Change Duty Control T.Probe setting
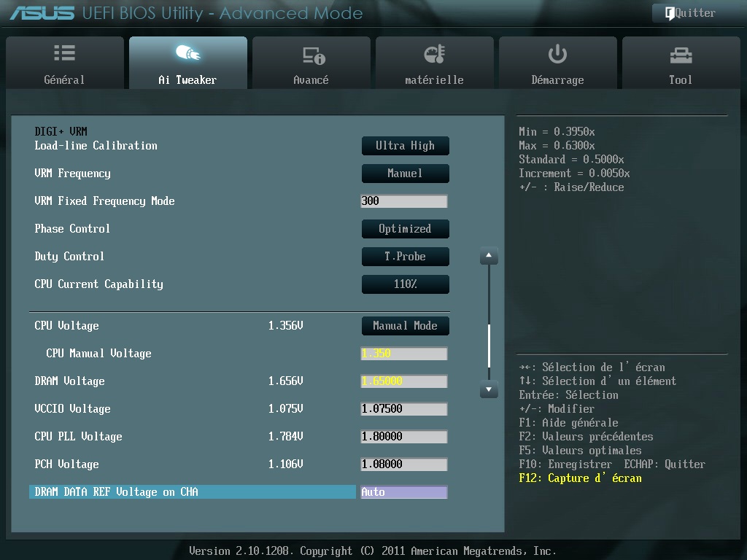 click(405, 257)
